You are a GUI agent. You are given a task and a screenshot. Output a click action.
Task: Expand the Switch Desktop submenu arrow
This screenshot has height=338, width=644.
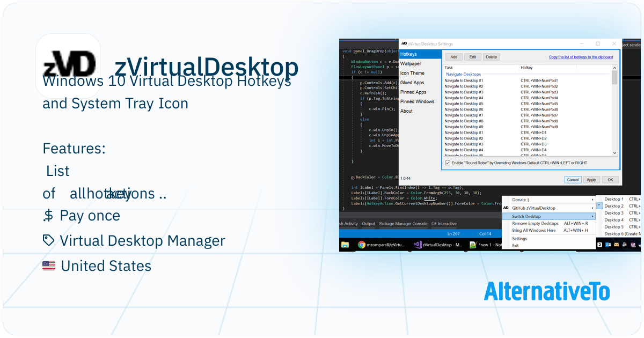(x=592, y=216)
